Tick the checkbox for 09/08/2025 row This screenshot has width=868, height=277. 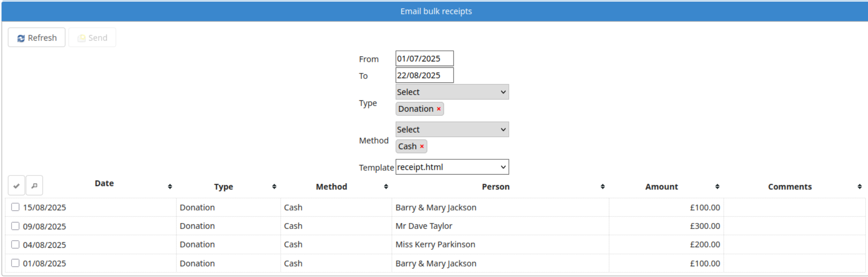tap(15, 226)
